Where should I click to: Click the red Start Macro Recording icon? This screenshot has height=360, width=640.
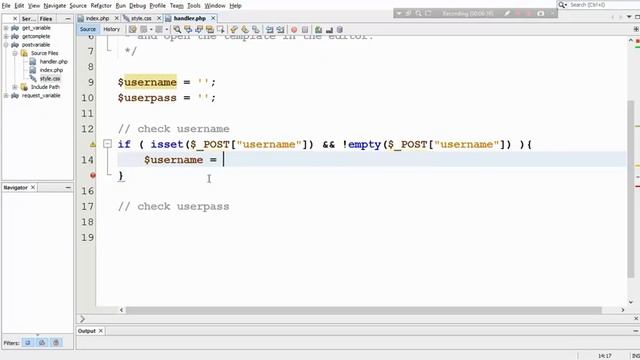[294, 29]
